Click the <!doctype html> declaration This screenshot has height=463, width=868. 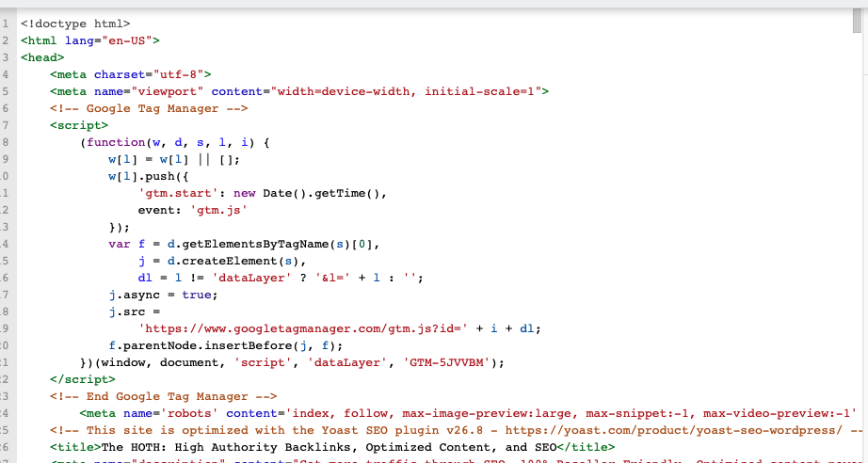75,24
